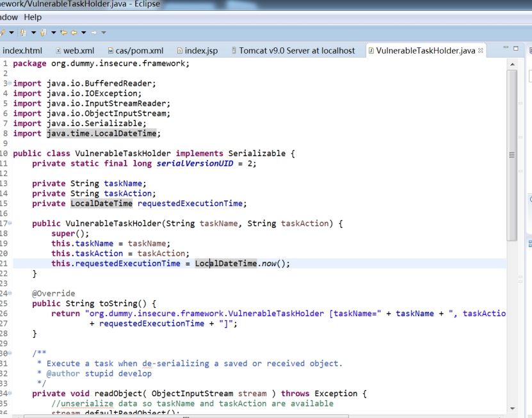Click the Search flashlight toolbar icon
Viewport: 532px width, 418px height.
click(x=3, y=33)
